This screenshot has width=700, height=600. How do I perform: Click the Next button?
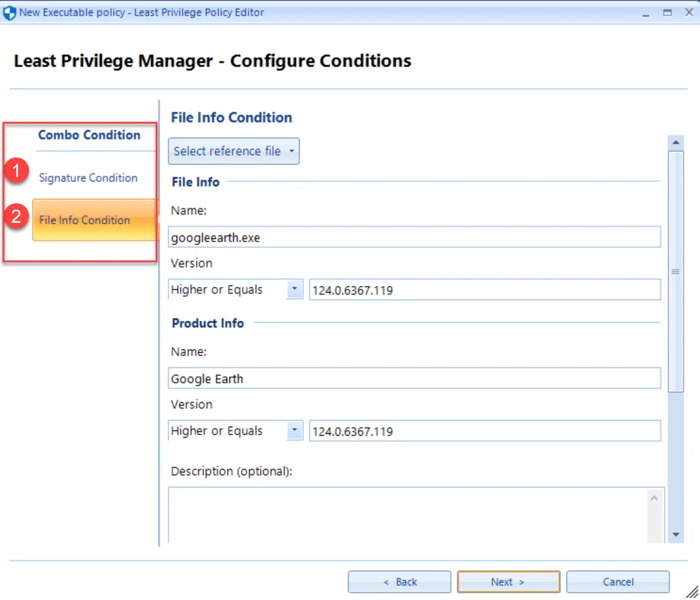[x=508, y=581]
